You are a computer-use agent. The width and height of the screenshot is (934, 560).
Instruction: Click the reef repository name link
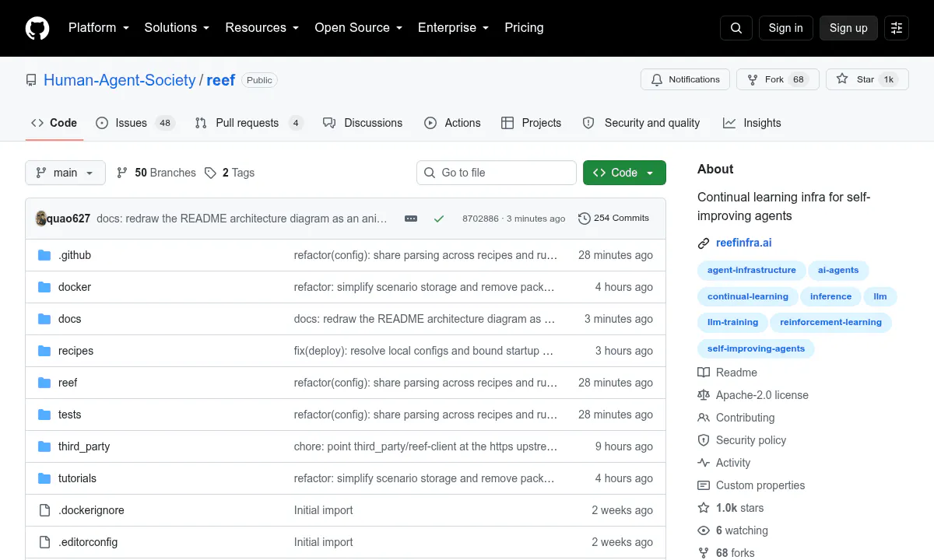[x=221, y=80]
